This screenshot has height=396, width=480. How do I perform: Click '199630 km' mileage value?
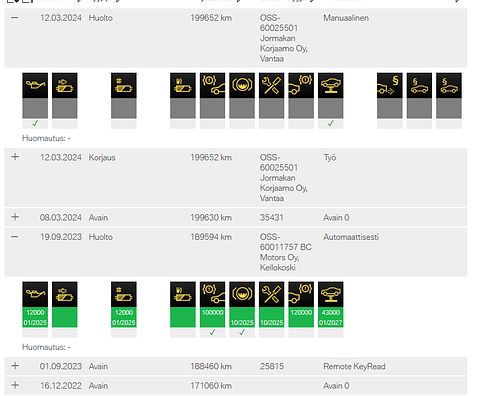(x=211, y=218)
